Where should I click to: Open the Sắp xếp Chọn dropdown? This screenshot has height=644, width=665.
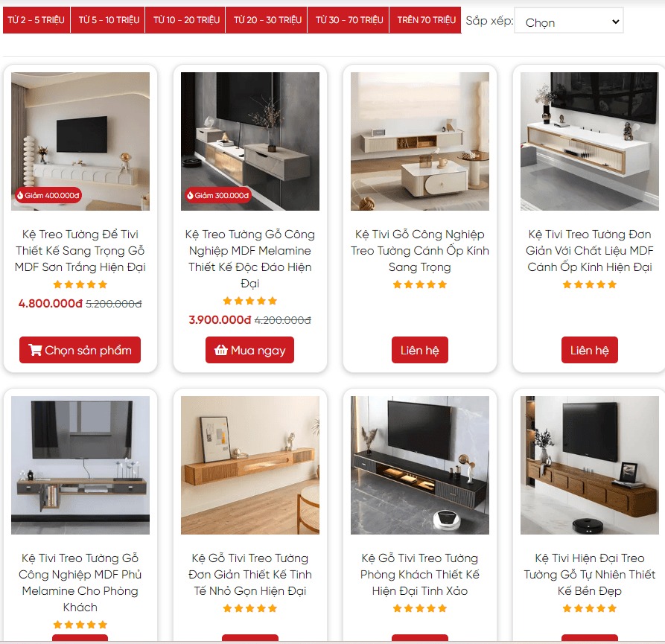(x=569, y=21)
